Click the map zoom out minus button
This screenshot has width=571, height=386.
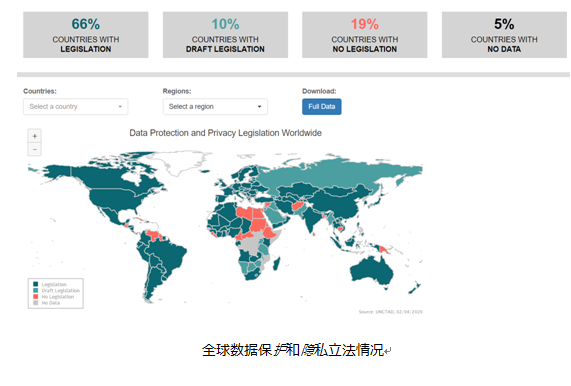point(35,149)
